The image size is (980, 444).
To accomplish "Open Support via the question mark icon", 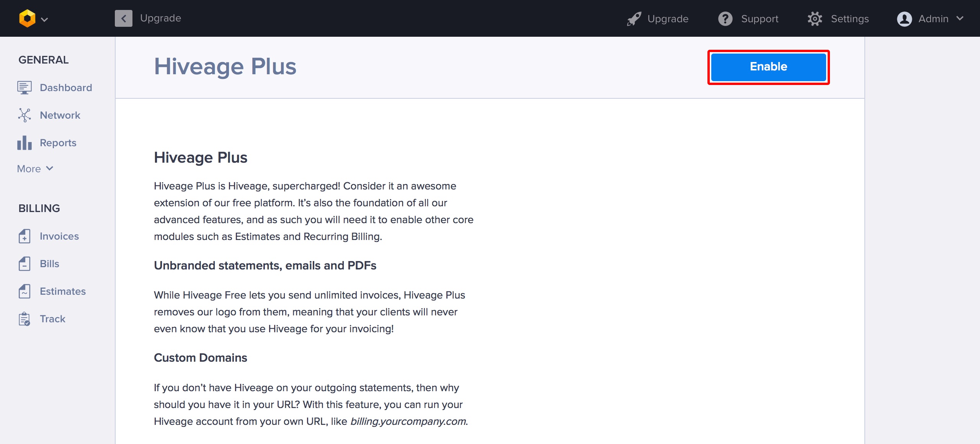I will tap(725, 19).
